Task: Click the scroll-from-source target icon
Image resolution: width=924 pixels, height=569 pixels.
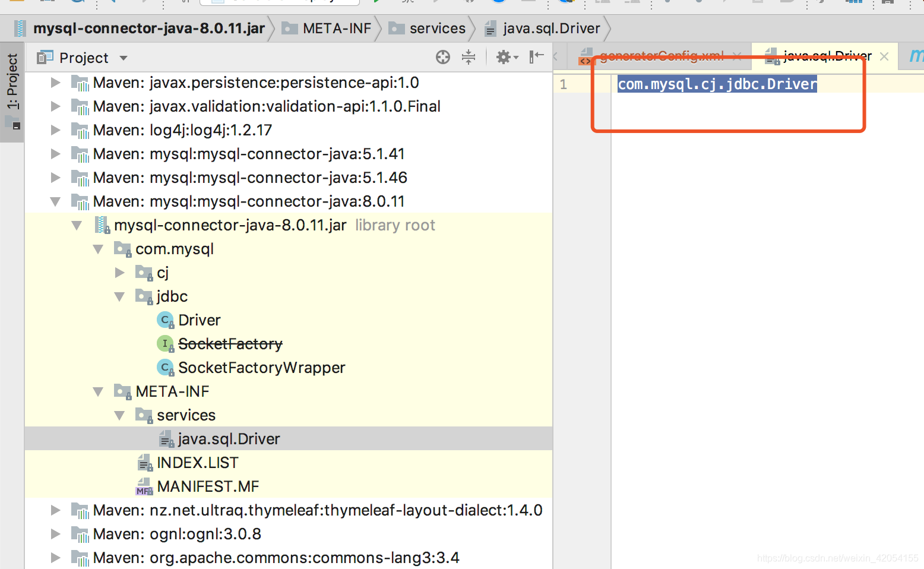Action: (443, 57)
